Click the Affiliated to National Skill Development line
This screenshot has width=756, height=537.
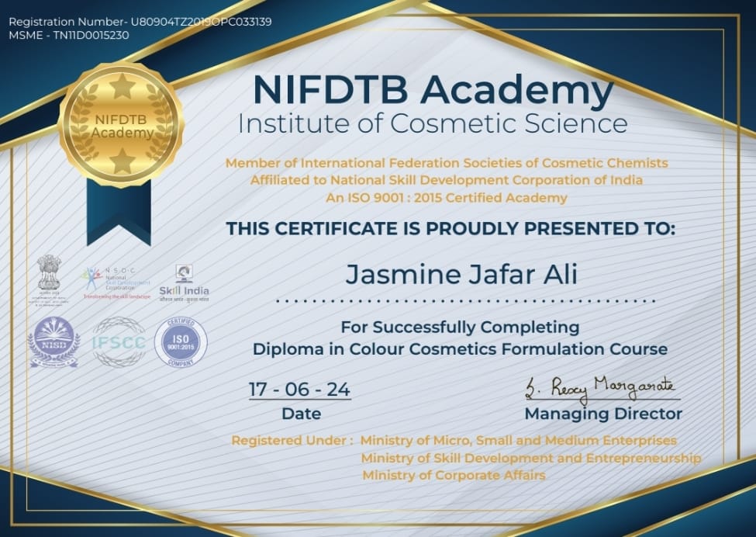point(447,181)
